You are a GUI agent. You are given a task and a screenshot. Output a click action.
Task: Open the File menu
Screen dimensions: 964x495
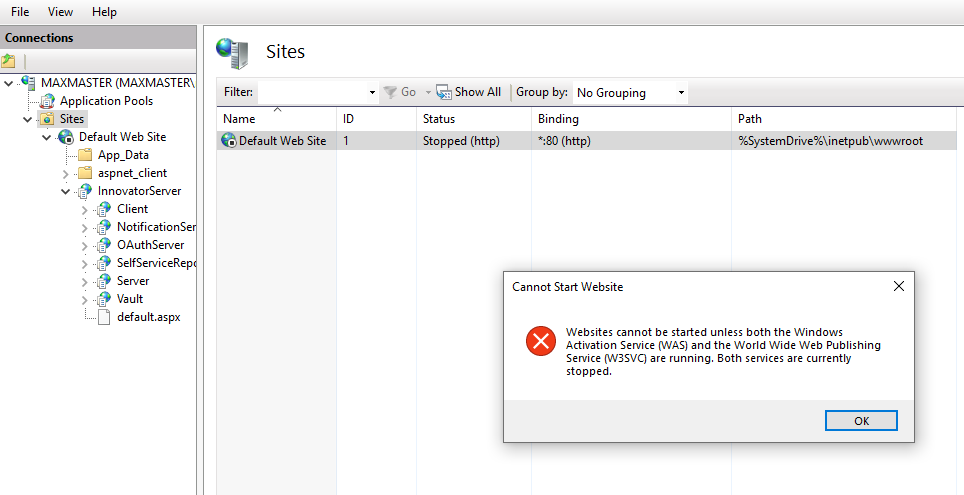(20, 12)
